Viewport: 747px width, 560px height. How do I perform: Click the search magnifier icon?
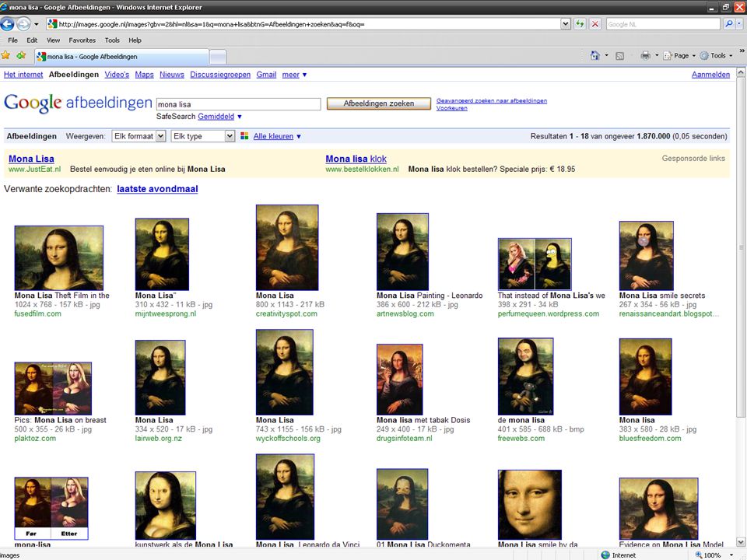(x=728, y=24)
